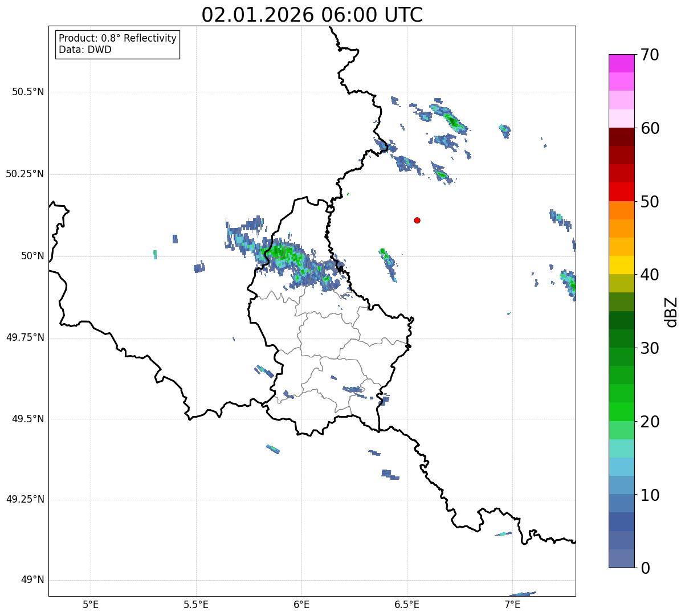Image resolution: width=685 pixels, height=616 pixels.
Task: Click the 5°E longitude label
Action: tap(91, 604)
